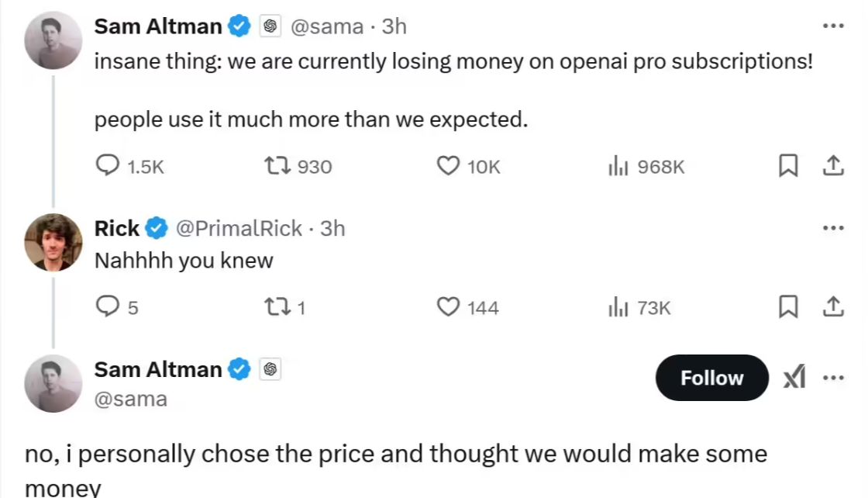This screenshot has height=498, width=868.
Task: Like Sam Altman's tweet
Action: (x=448, y=165)
